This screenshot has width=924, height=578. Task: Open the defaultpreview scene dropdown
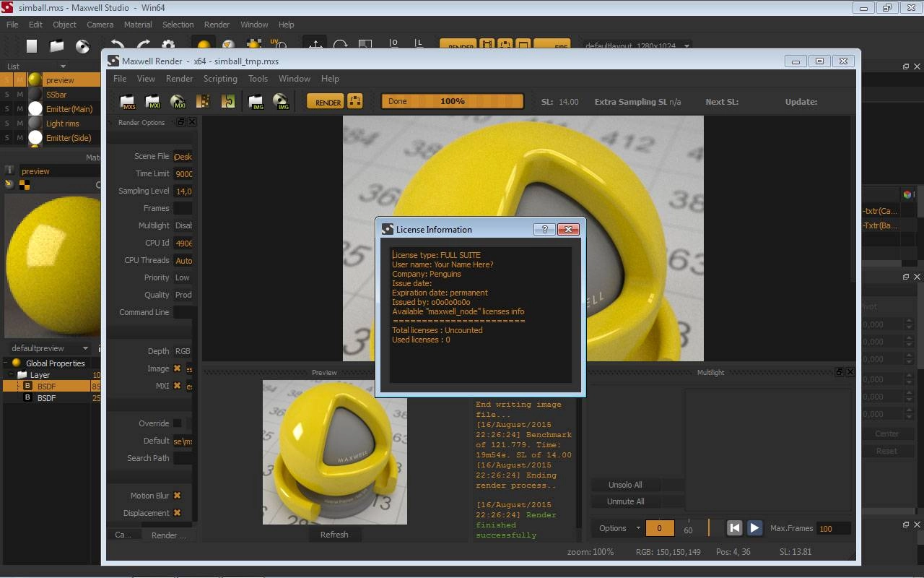pos(50,348)
